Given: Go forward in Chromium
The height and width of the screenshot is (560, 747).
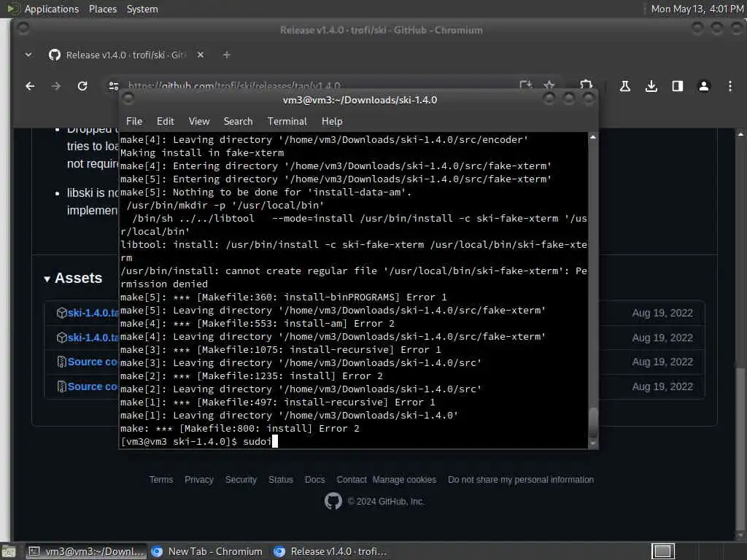Looking at the screenshot, I should click(x=56, y=86).
